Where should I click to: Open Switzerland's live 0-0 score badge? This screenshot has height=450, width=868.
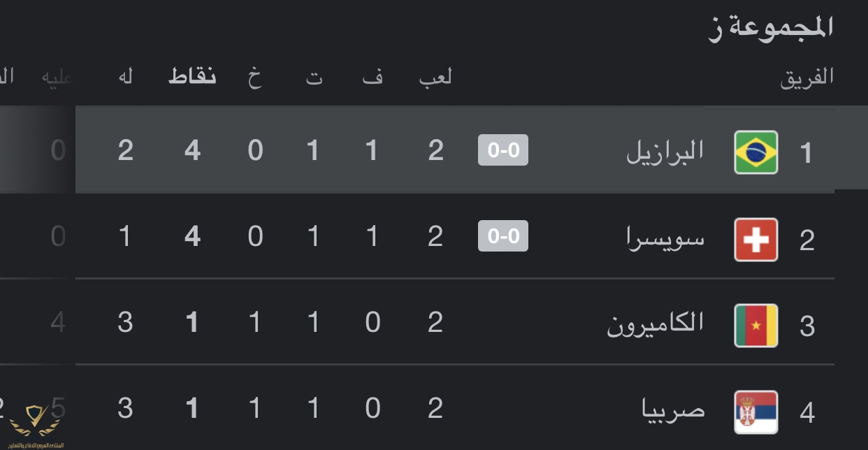pyautogui.click(x=503, y=236)
